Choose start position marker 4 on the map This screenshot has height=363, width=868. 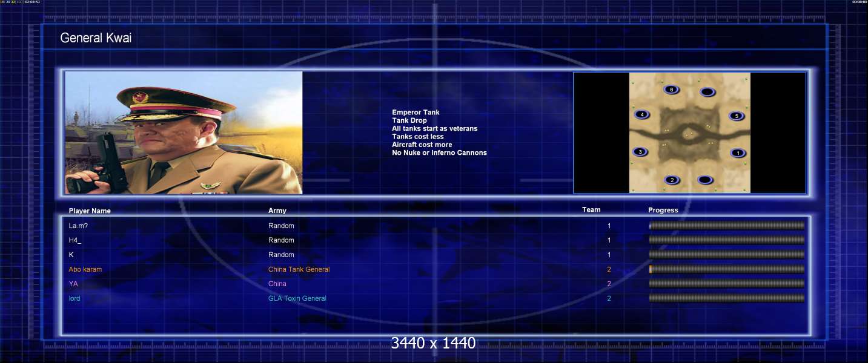tap(641, 114)
